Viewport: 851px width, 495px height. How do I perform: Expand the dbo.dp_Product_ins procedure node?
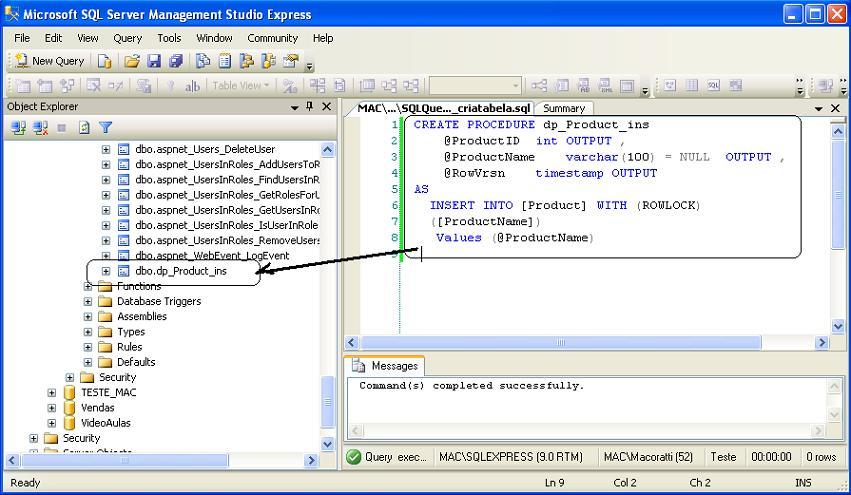[106, 271]
